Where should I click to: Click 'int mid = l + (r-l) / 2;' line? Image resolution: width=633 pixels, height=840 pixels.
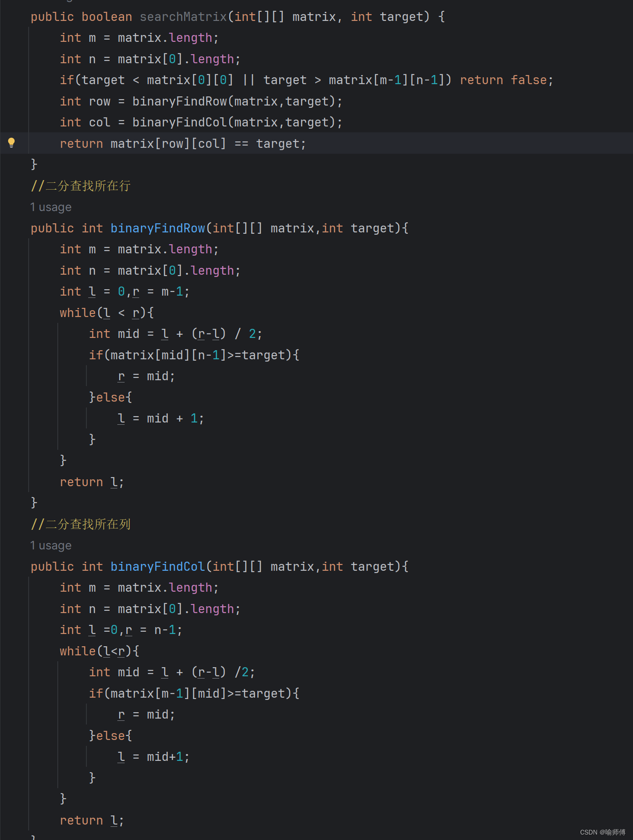176,334
